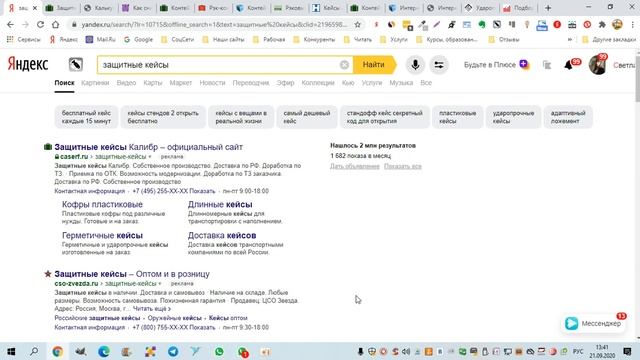Show the +7 (495) phone number
Viewport: 640px width, 360px height.
click(174, 191)
